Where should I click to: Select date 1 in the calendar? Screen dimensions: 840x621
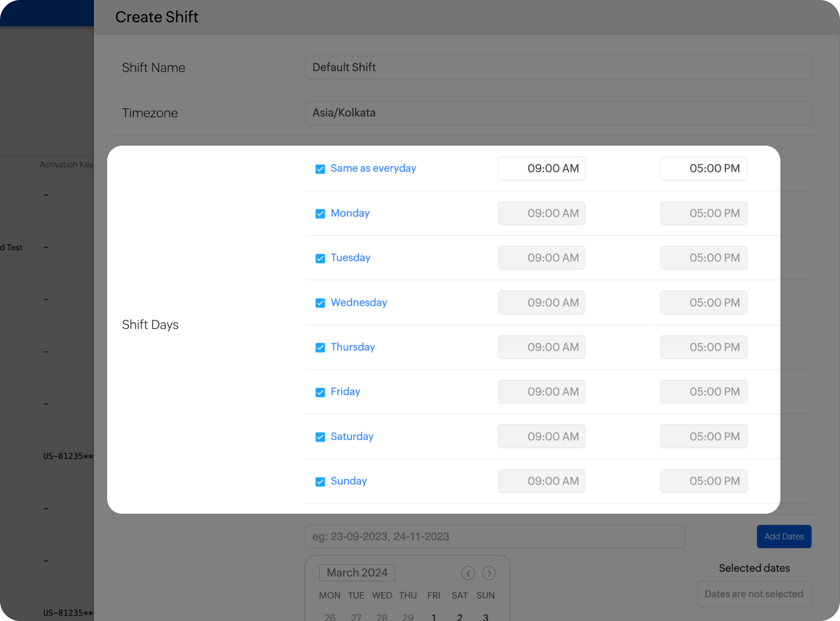tap(434, 616)
